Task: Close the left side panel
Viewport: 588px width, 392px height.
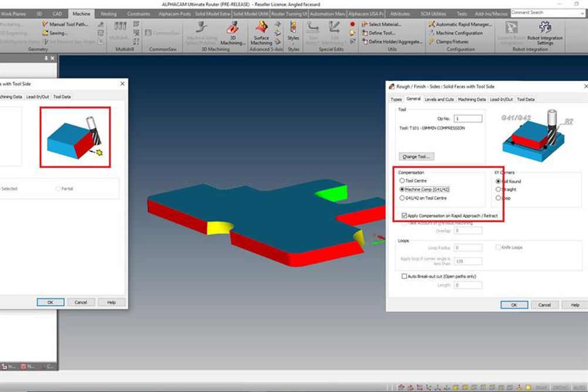Action: [x=52, y=58]
